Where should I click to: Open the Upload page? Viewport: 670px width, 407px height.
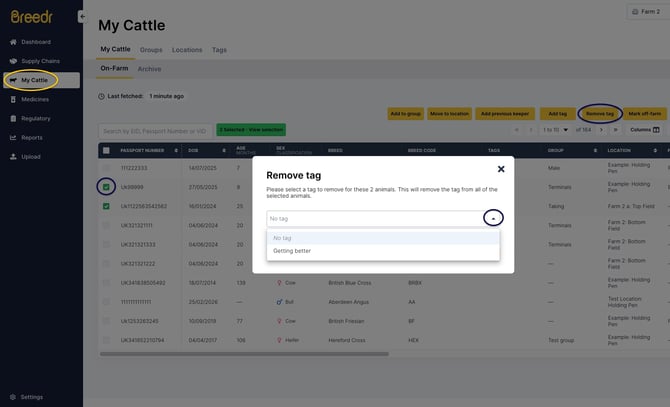[x=30, y=156]
